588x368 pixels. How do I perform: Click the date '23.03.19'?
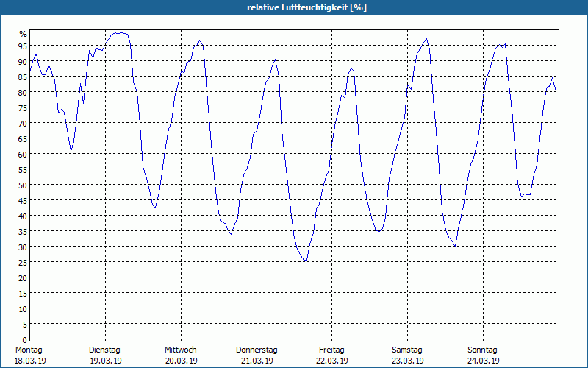[x=408, y=361]
